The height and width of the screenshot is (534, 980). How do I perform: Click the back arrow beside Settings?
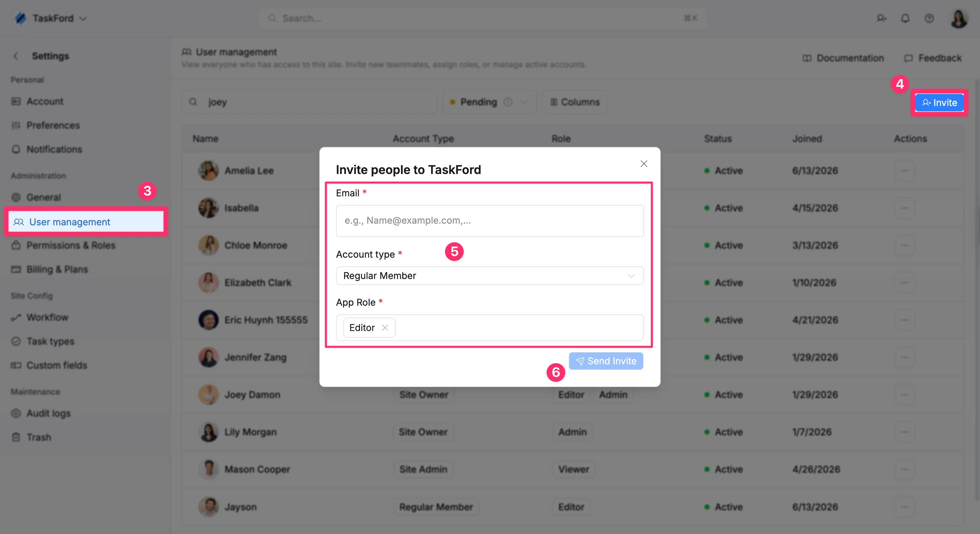click(16, 56)
